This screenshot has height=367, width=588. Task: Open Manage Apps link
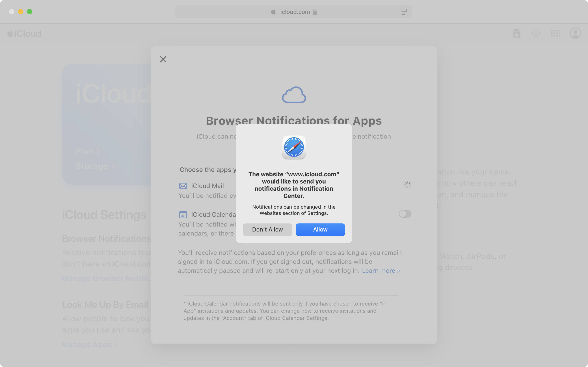click(89, 344)
